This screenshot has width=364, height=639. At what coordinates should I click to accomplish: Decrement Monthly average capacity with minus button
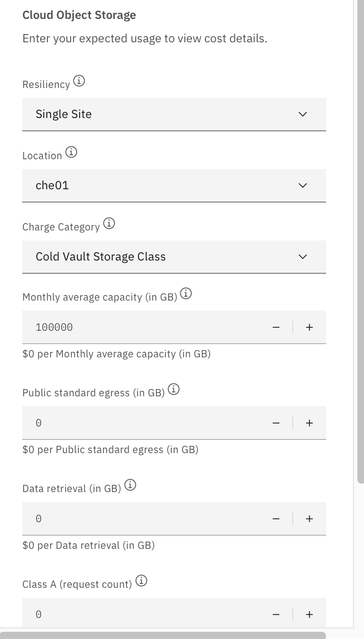point(276,327)
